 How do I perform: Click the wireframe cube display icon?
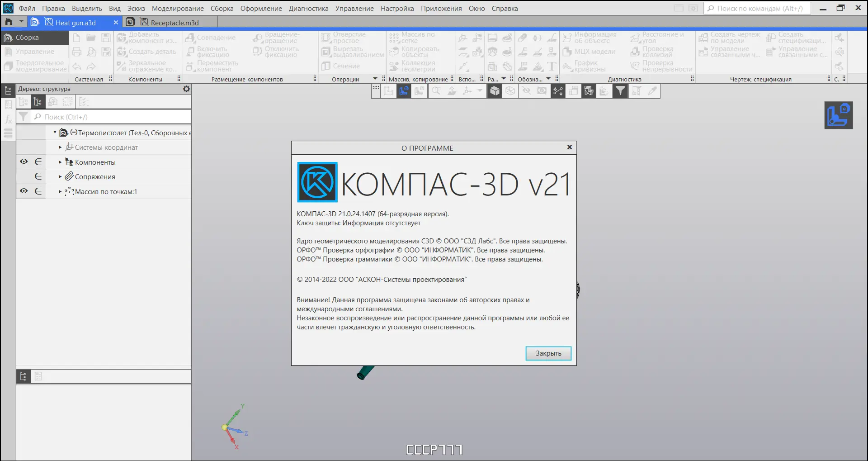click(x=510, y=91)
